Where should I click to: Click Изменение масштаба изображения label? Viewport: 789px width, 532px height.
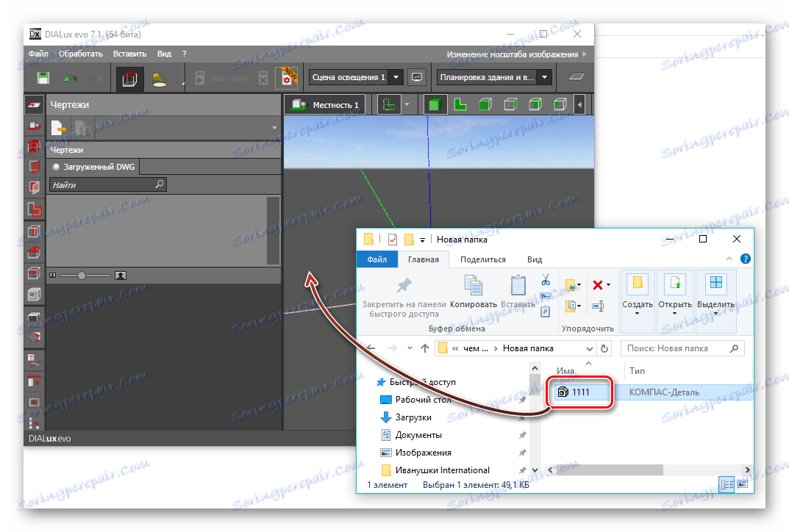tap(513, 54)
